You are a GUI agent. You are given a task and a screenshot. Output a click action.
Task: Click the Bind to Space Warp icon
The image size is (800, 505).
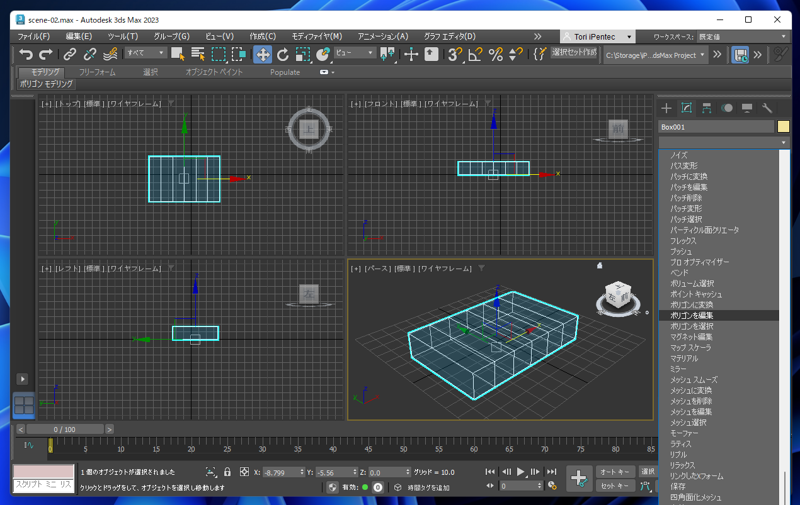tap(110, 54)
